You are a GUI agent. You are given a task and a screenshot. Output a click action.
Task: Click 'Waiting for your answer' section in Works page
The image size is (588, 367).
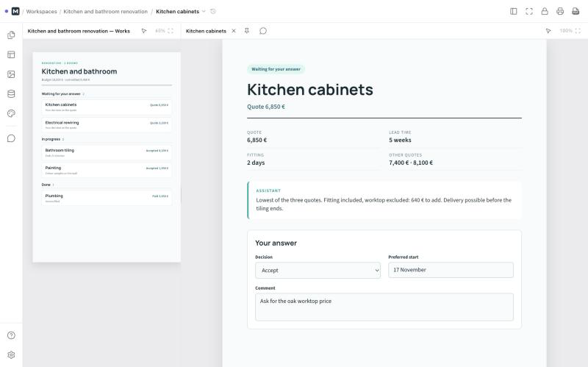click(x=61, y=94)
